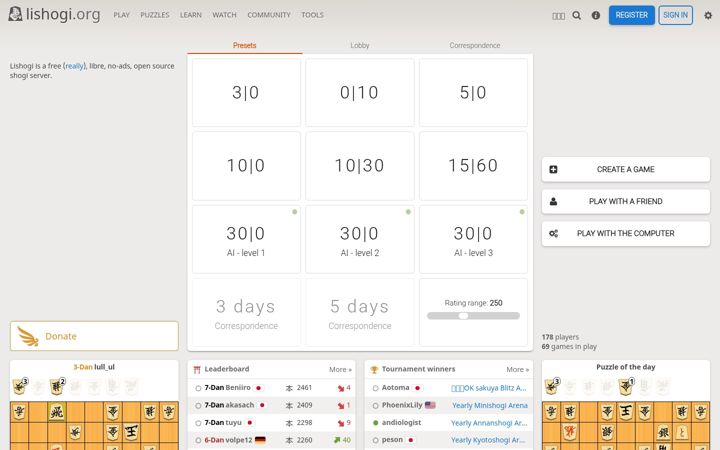Open the search magnifier icon
Image resolution: width=720 pixels, height=450 pixels.
(577, 15)
